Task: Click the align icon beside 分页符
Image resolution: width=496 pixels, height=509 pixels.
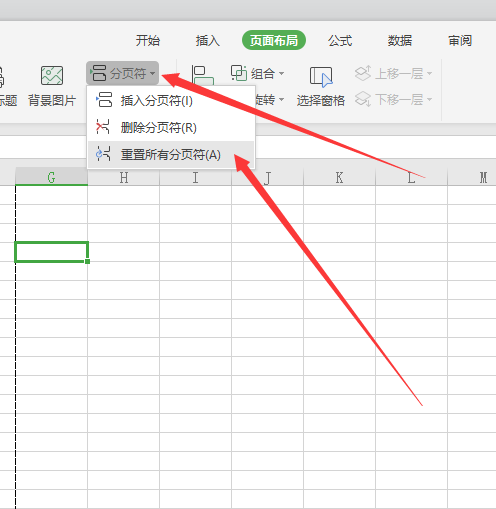Action: pos(203,75)
